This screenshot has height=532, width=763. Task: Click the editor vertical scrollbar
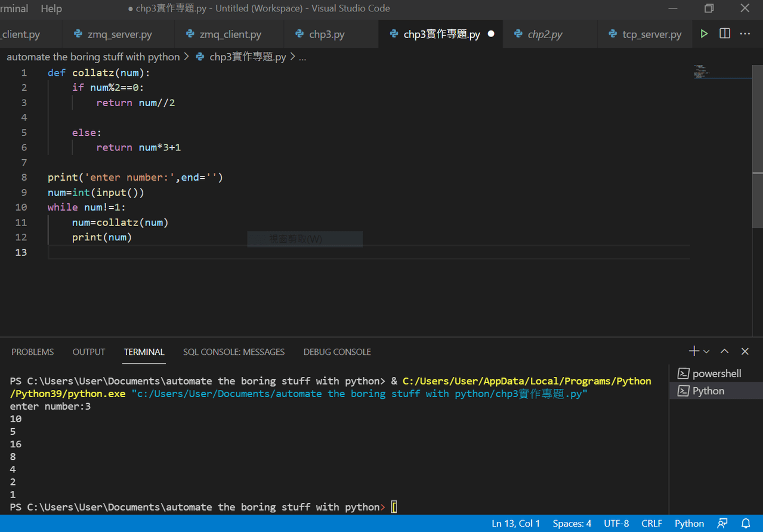coord(758,146)
